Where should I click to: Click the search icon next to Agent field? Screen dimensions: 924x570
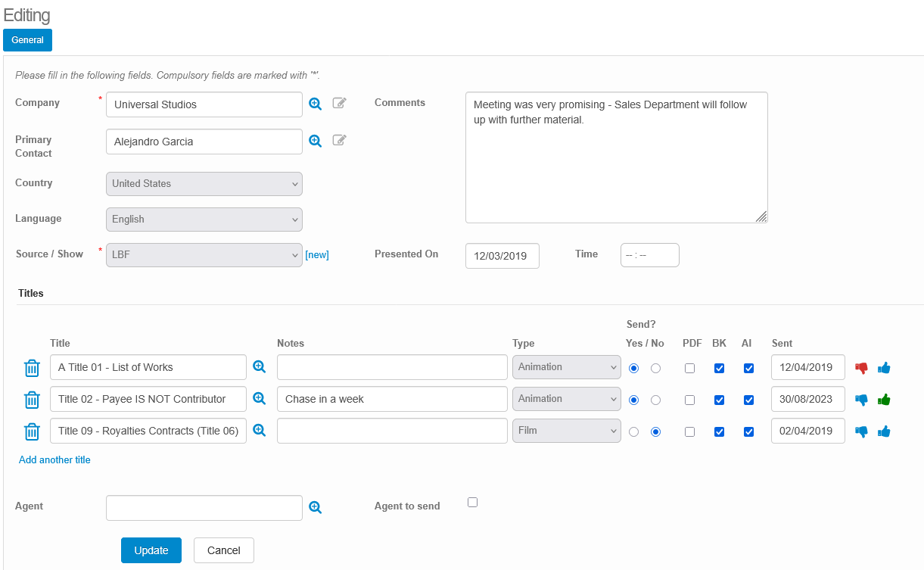[x=315, y=508]
